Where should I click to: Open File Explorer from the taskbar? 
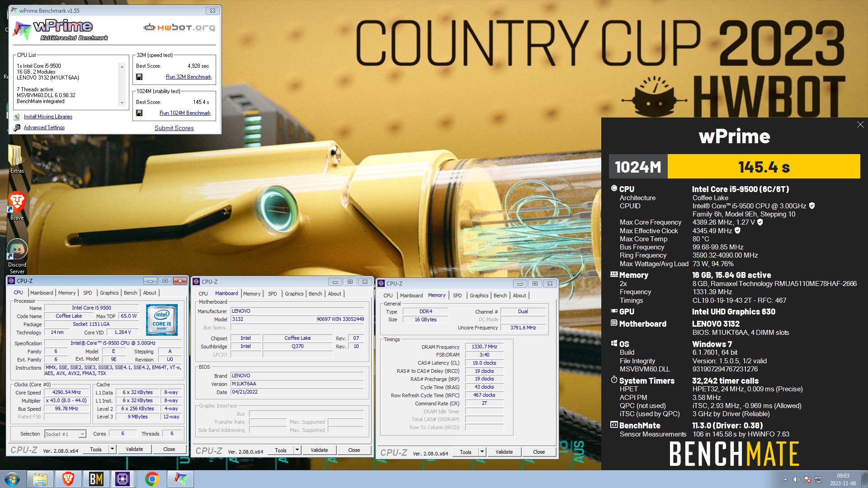pos(40,479)
